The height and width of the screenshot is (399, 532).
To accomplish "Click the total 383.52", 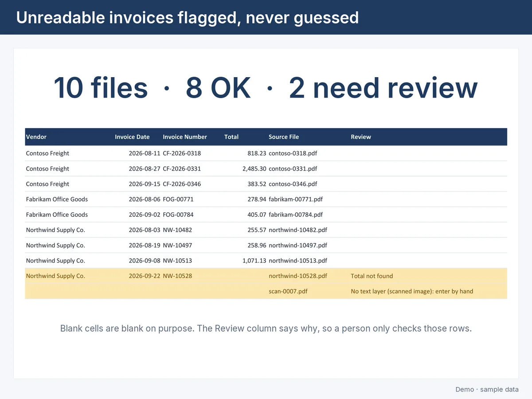I will 257,184.
